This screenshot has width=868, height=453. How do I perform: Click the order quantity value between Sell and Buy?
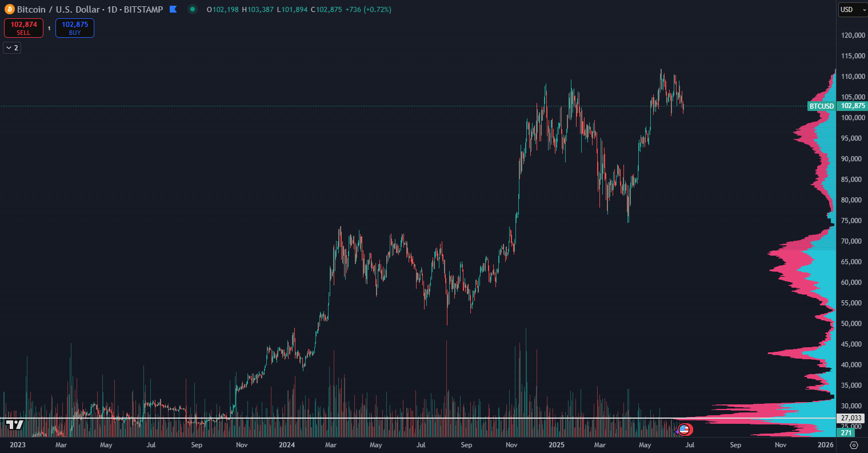click(x=49, y=28)
